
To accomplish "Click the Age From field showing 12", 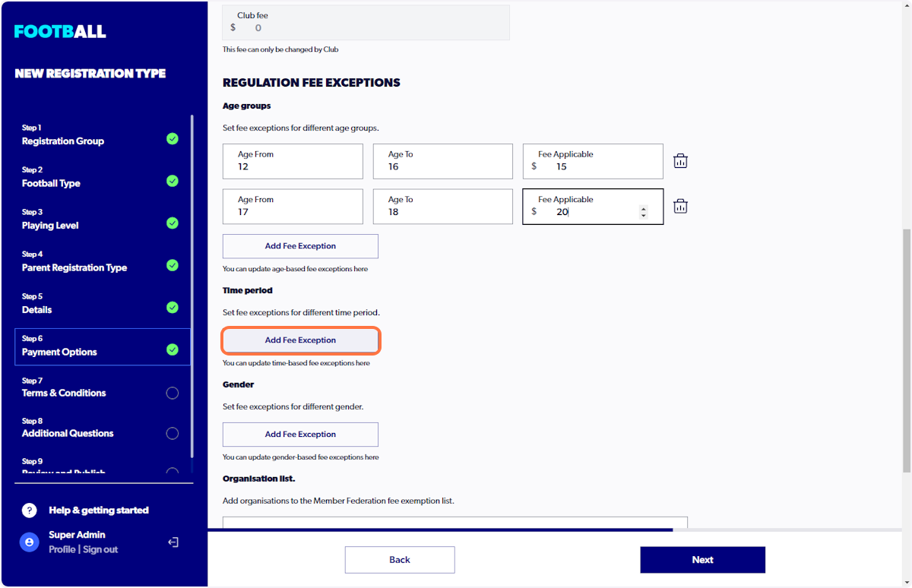I will (x=292, y=161).
